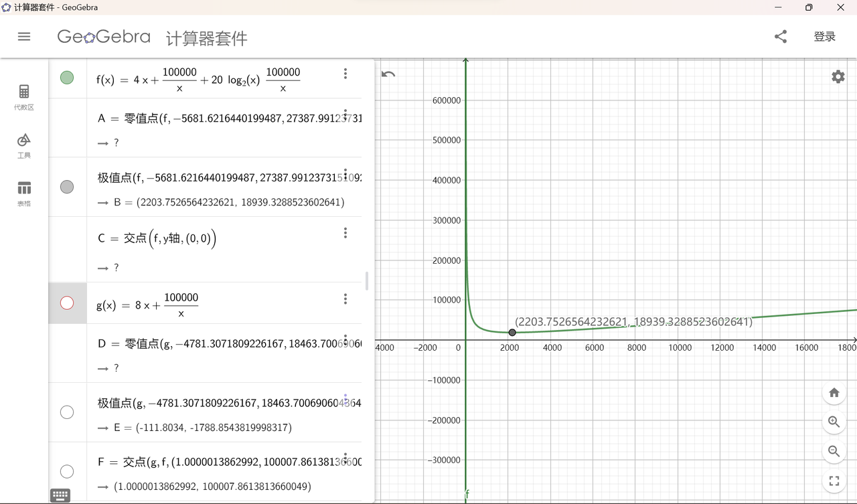Toggle visibility of intersection point F

click(67, 471)
